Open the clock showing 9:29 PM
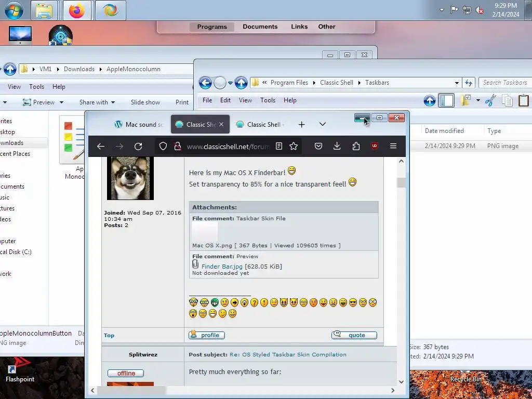This screenshot has height=399, width=532. click(506, 10)
